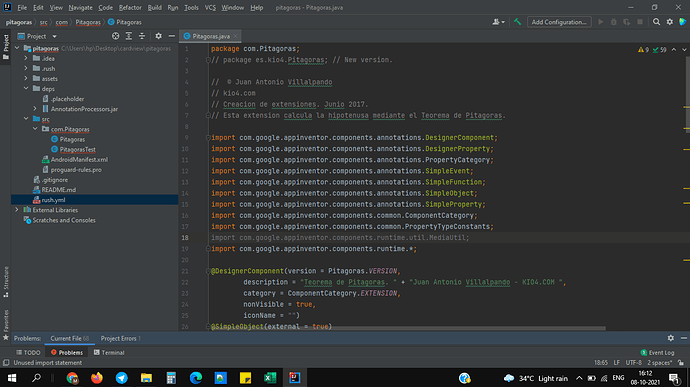Open Problems panel settings gear
This screenshot has width=690, height=387.
(x=670, y=338)
